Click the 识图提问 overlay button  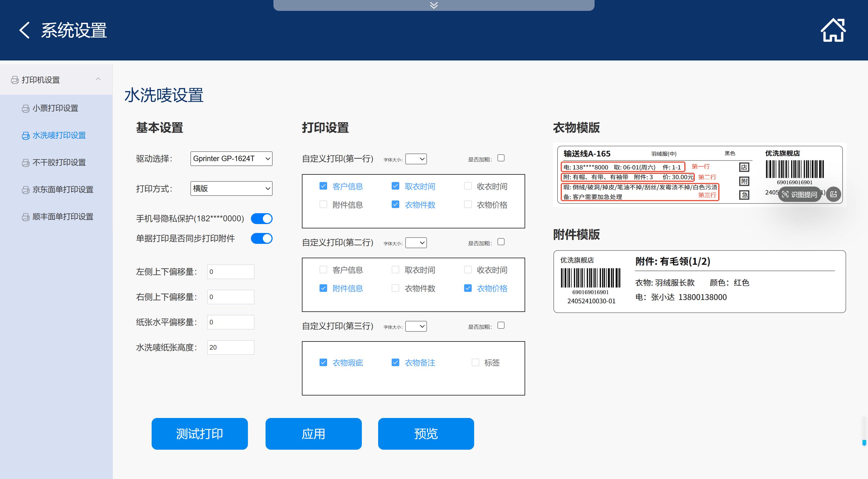pos(799,194)
